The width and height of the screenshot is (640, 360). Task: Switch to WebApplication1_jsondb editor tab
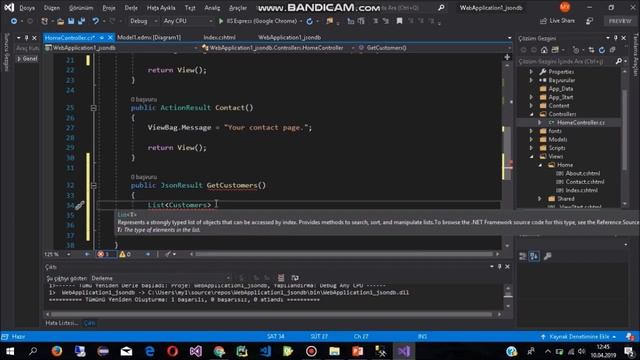289,38
